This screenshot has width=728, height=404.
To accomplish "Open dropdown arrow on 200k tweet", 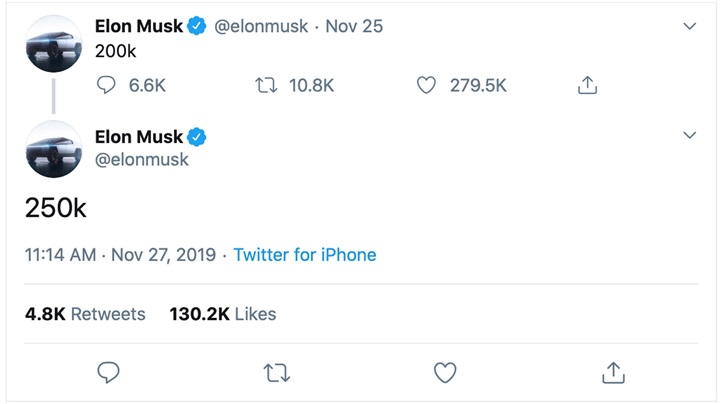I will (689, 26).
